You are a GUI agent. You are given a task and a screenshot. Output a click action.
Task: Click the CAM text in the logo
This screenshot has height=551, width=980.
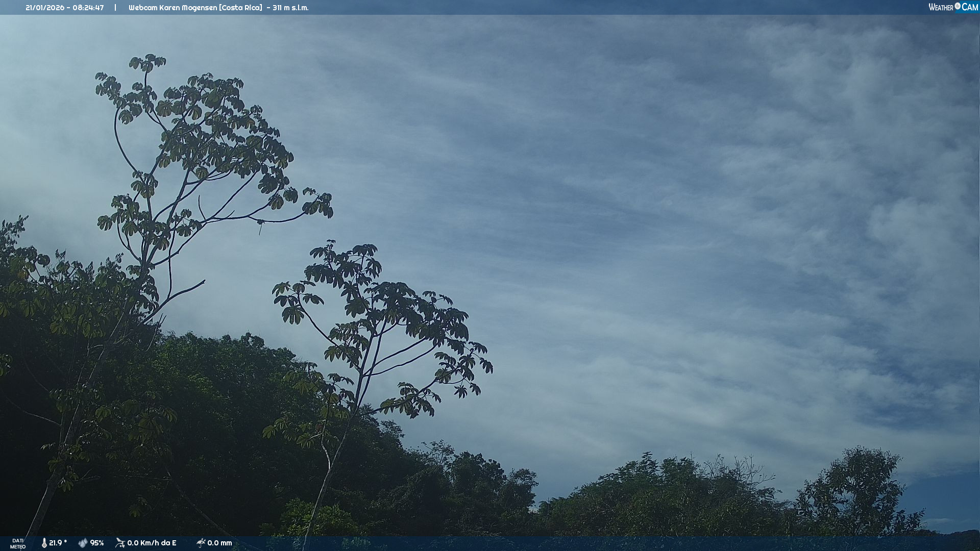pos(970,7)
